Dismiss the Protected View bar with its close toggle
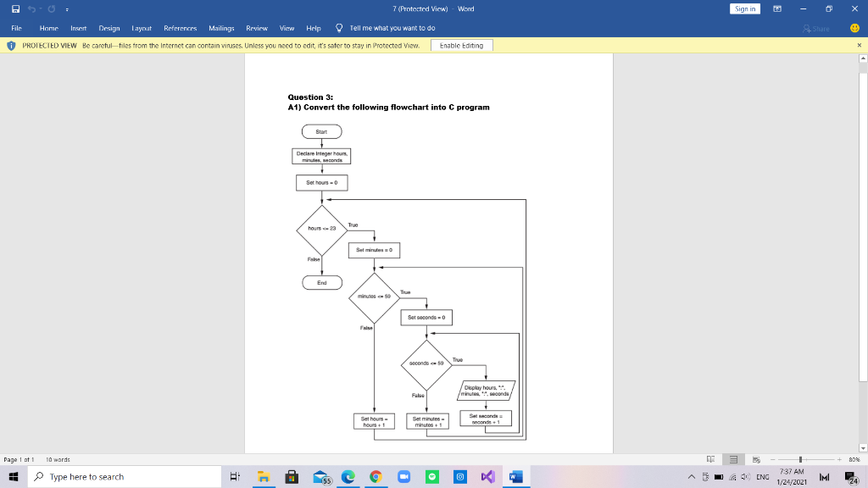Image resolution: width=868 pixels, height=488 pixels. (859, 45)
